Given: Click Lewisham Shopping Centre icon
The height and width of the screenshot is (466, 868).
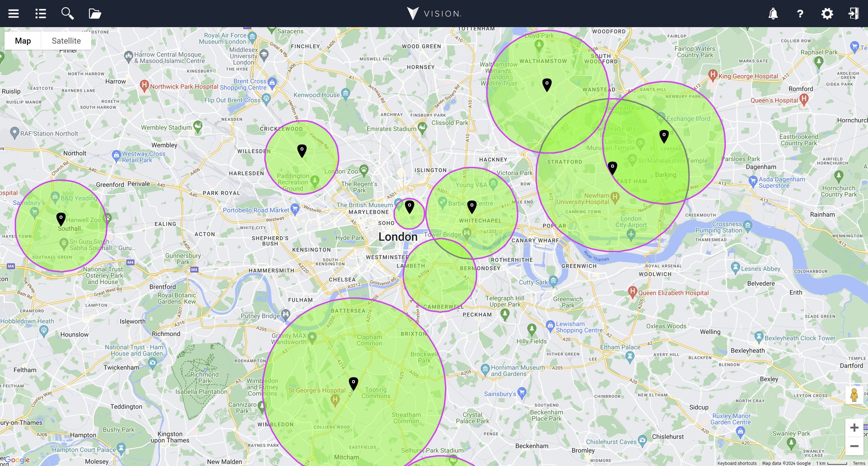Looking at the screenshot, I should tap(550, 326).
